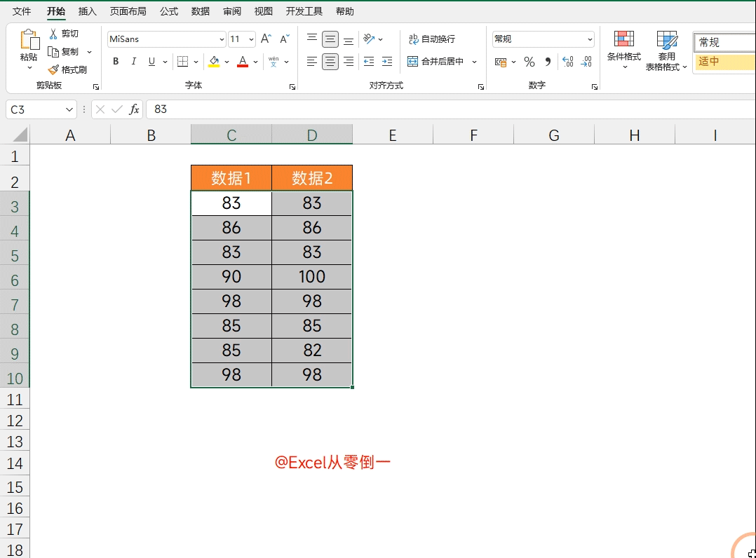Viewport: 756px width, 558px height.
Task: Open alignment group (对齐方式) dialog launcher
Action: tap(480, 87)
